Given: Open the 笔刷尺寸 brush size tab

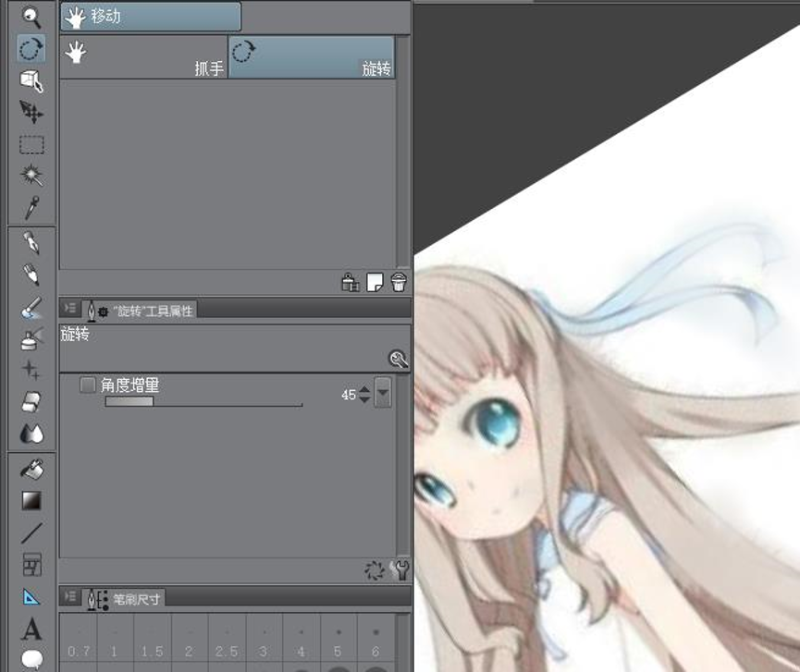Looking at the screenshot, I should (123, 599).
